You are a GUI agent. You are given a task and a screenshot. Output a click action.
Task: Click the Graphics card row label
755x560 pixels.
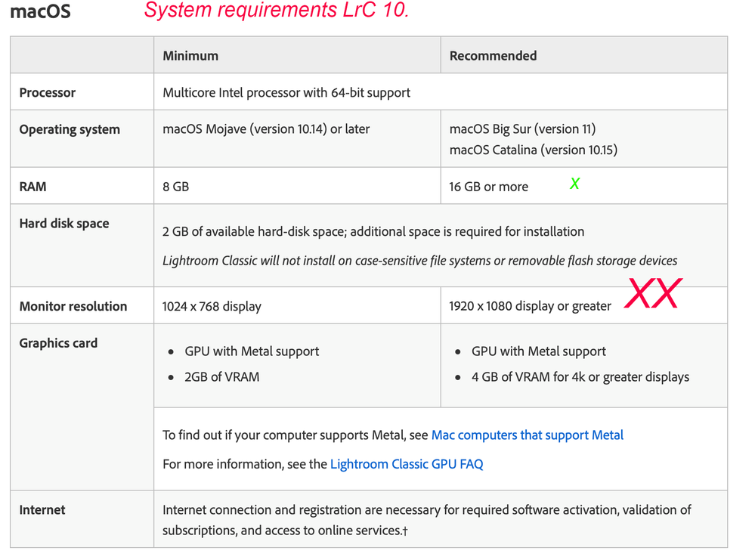coord(58,343)
